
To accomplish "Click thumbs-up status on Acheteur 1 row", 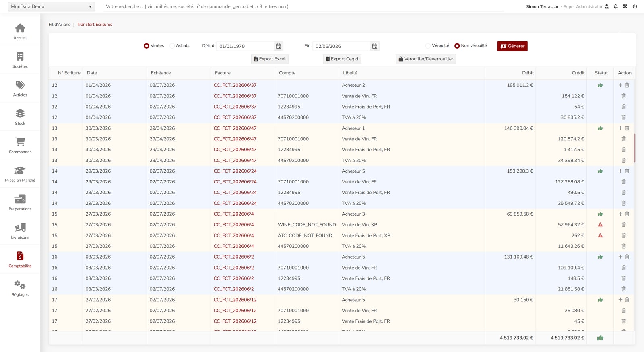I will (600, 128).
